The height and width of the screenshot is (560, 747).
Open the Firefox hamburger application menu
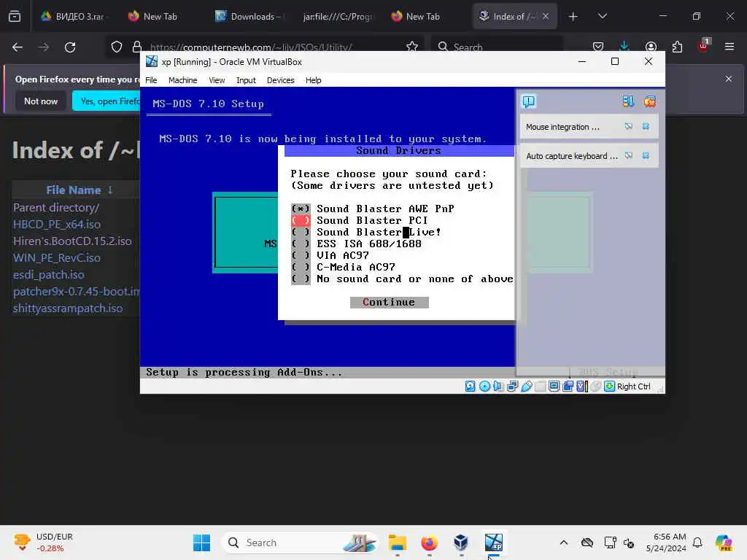tap(729, 47)
